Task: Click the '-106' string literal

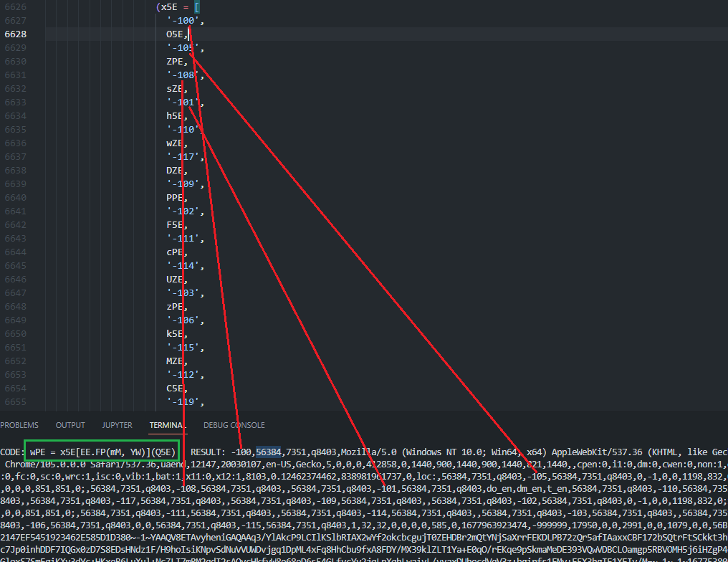Action: point(183,320)
